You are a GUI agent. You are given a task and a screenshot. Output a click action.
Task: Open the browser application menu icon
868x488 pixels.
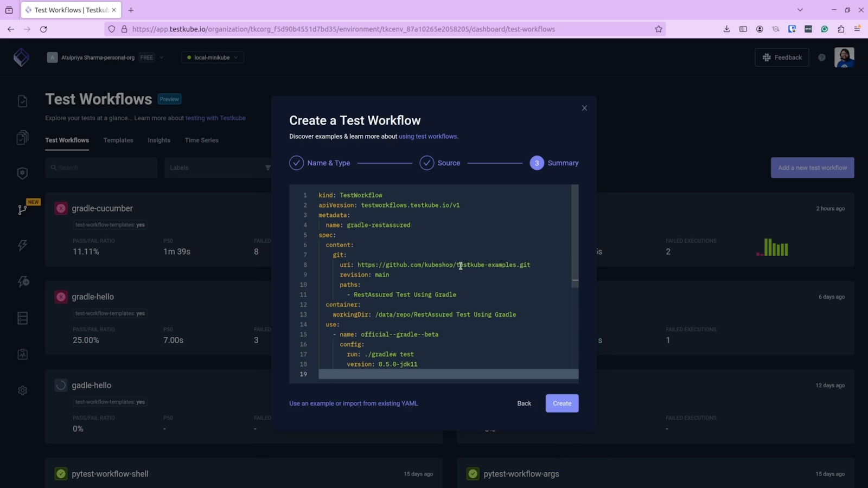(857, 29)
